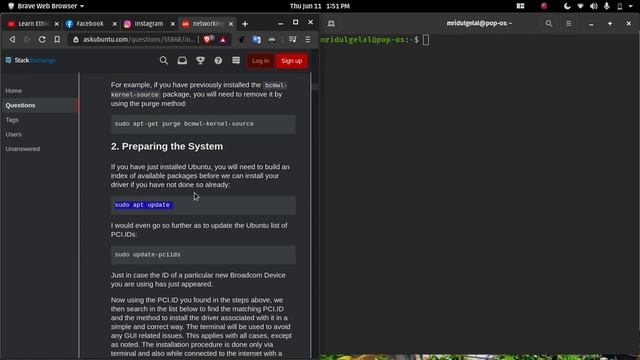Viewport: 640px width, 360px height.
Task: Open the Stack Exchange site switcher icon
Action: pos(236,61)
